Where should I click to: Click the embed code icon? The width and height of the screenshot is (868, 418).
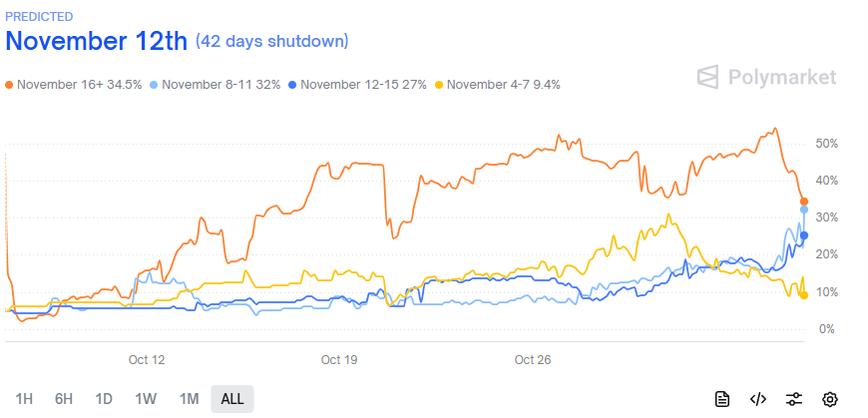point(757,399)
